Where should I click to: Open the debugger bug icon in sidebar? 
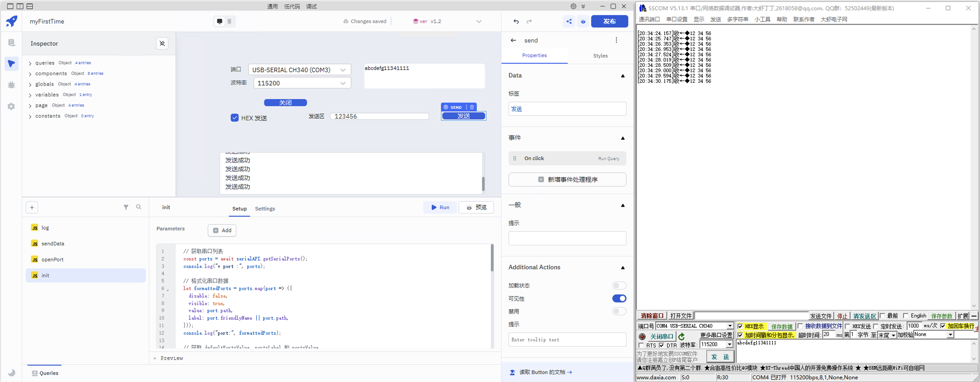[x=11, y=84]
